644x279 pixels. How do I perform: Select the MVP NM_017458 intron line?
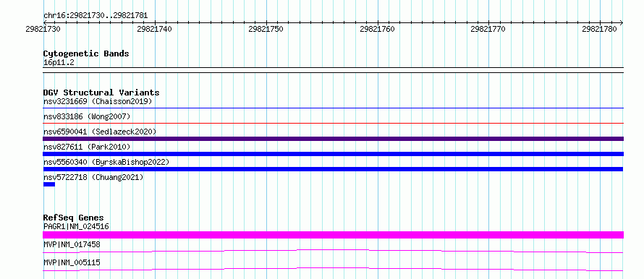point(333,251)
